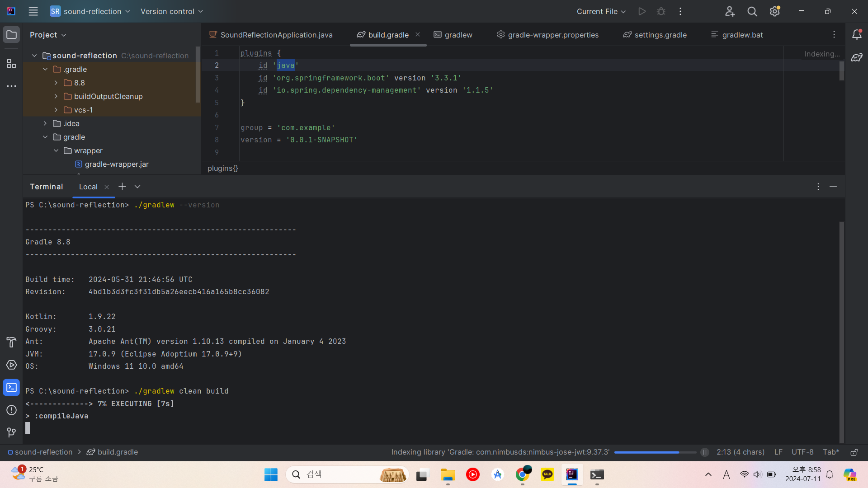Image resolution: width=868 pixels, height=488 pixels.
Task: Open the Services tool window icon
Action: 11,365
